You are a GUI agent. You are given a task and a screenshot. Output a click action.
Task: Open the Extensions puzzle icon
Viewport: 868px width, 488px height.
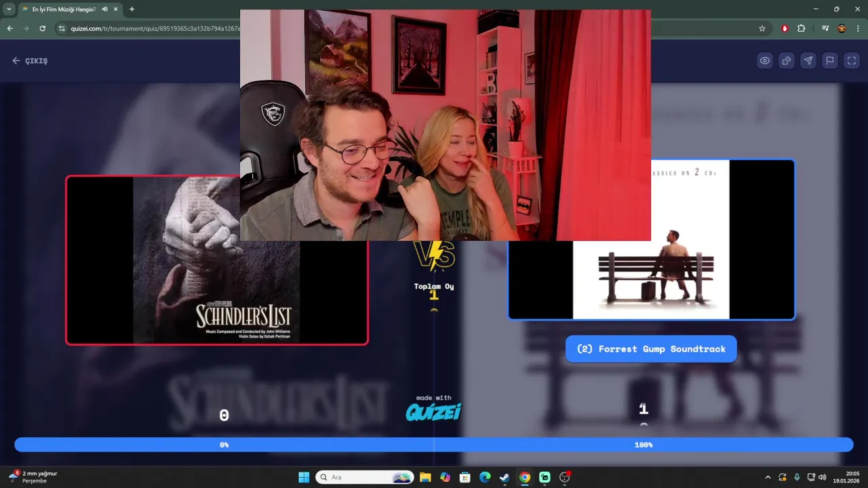point(802,28)
